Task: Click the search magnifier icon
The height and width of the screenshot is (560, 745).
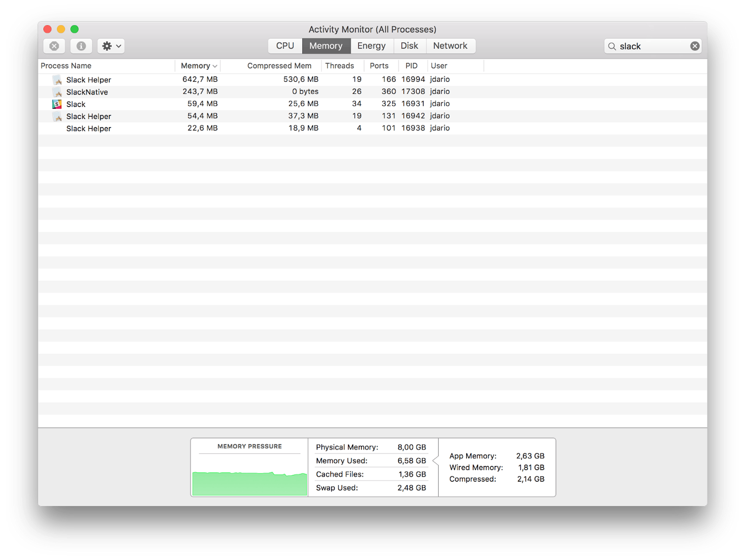Action: 612,46
